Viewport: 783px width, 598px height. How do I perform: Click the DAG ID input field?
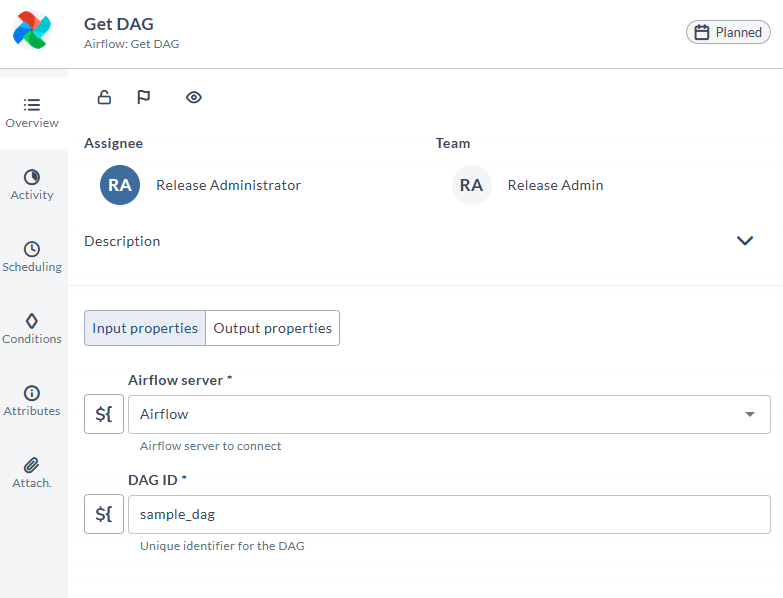click(x=449, y=514)
